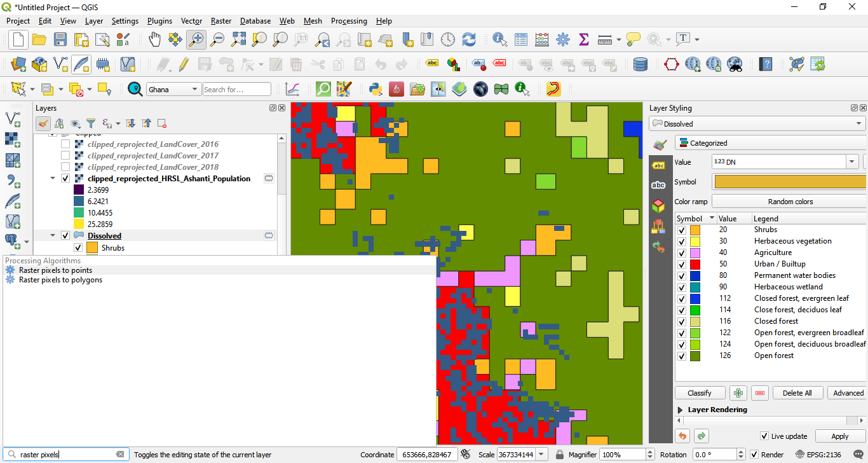Uncheck the HRSL_Ashanti_Population layer checkbox

click(x=65, y=179)
